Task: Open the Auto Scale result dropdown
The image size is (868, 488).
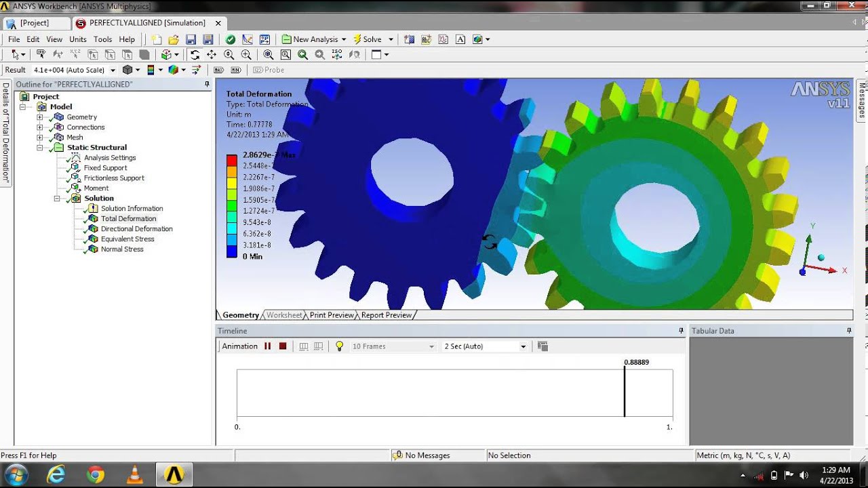Action: (x=112, y=70)
